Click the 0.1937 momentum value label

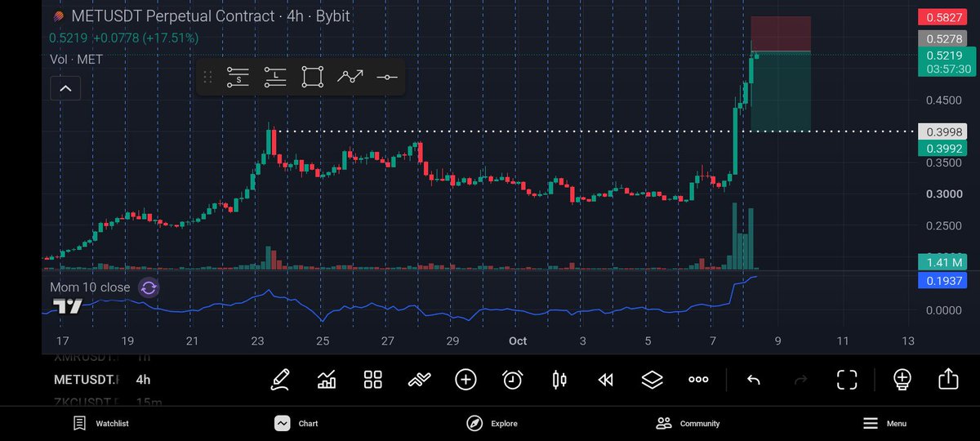pyautogui.click(x=942, y=280)
